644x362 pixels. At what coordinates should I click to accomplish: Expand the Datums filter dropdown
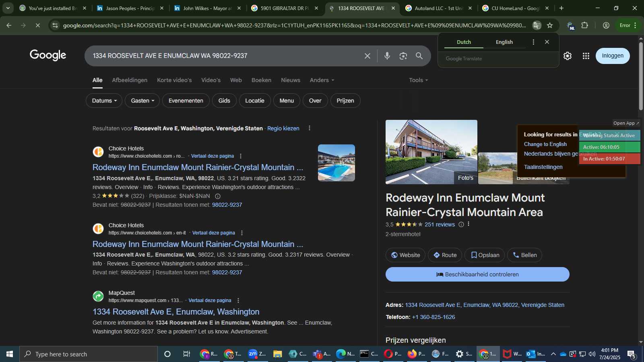(104, 101)
